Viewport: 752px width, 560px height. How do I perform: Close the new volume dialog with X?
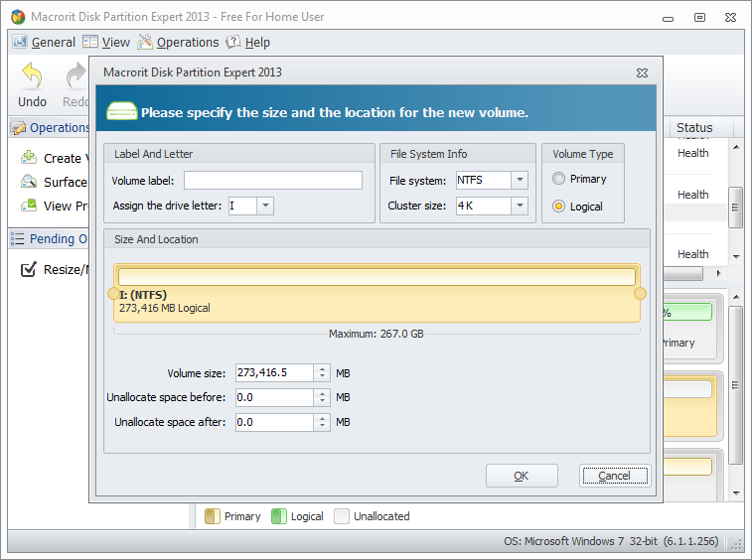pos(642,72)
